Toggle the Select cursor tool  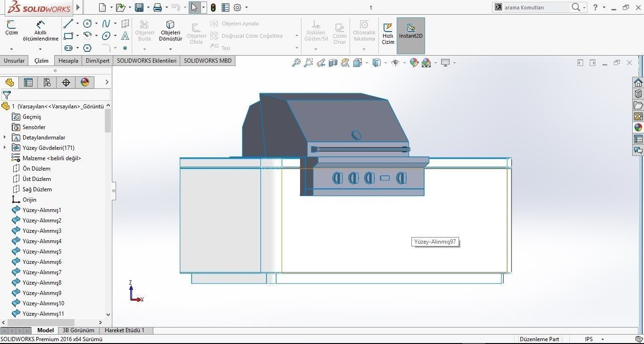coord(194,8)
